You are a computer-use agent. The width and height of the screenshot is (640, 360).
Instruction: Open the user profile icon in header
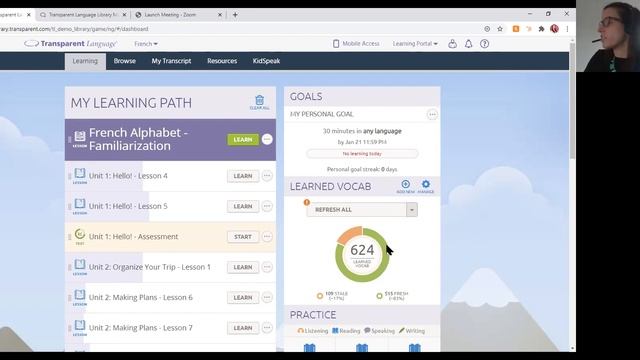tap(452, 44)
